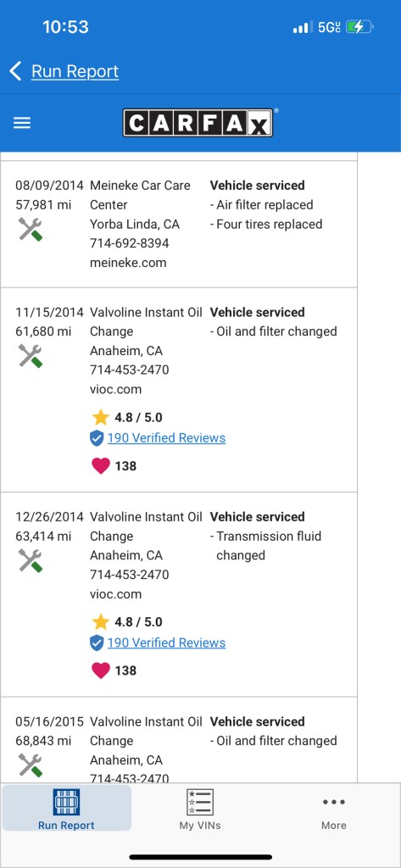Open the hamburger menu icon
This screenshot has width=401, height=868.
click(x=21, y=123)
